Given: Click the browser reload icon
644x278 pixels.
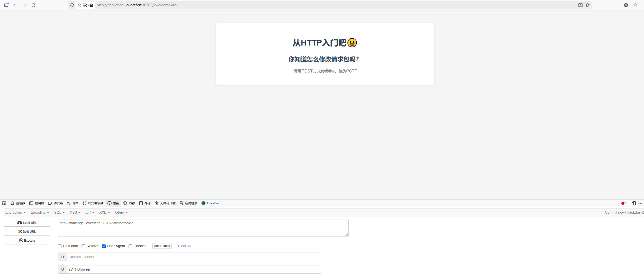Looking at the screenshot, I should click(x=34, y=5).
